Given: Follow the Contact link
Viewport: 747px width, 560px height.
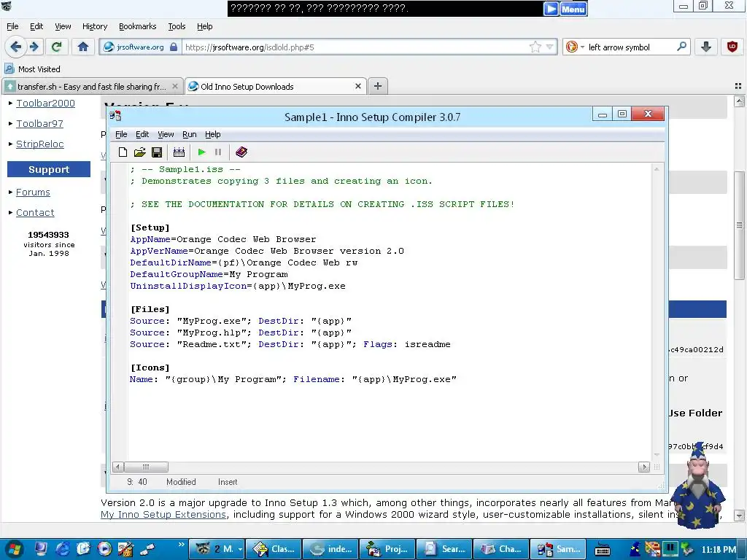Looking at the screenshot, I should 35,213.
